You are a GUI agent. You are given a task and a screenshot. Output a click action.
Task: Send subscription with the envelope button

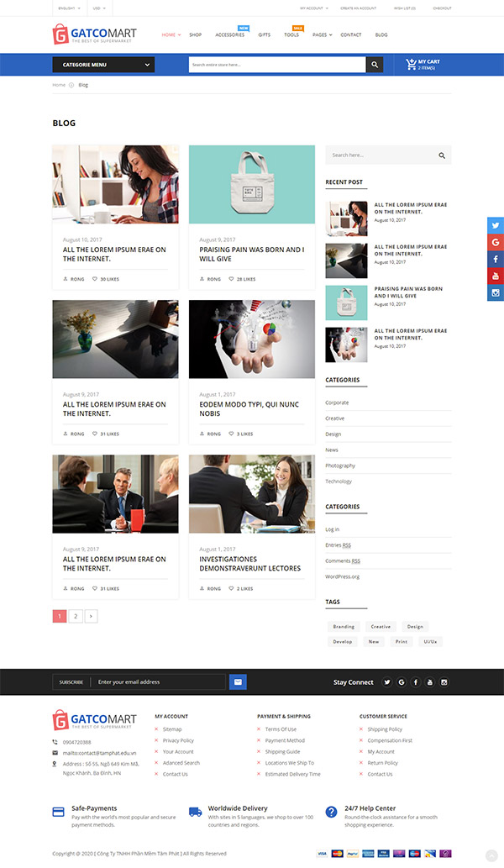coord(238,681)
